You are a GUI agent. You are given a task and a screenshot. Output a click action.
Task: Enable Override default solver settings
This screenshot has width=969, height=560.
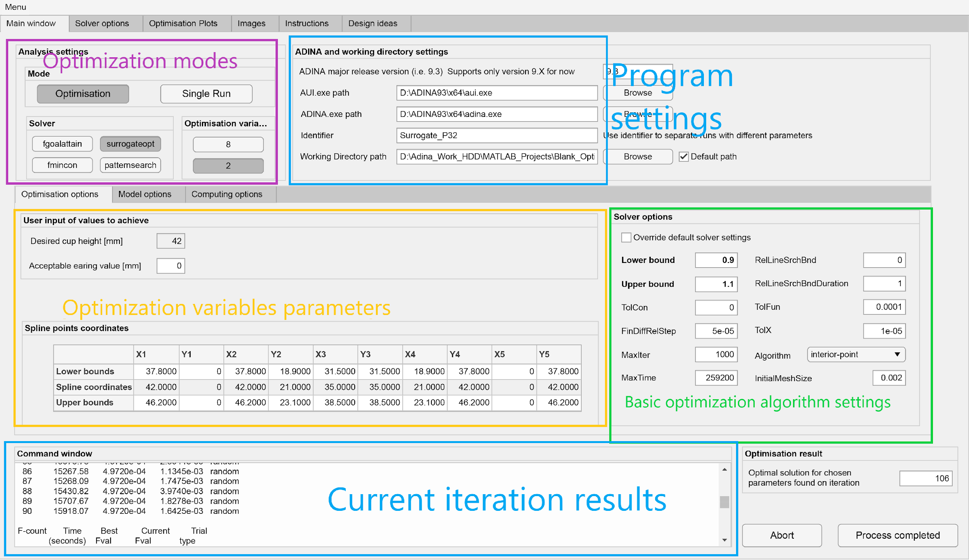(x=627, y=237)
